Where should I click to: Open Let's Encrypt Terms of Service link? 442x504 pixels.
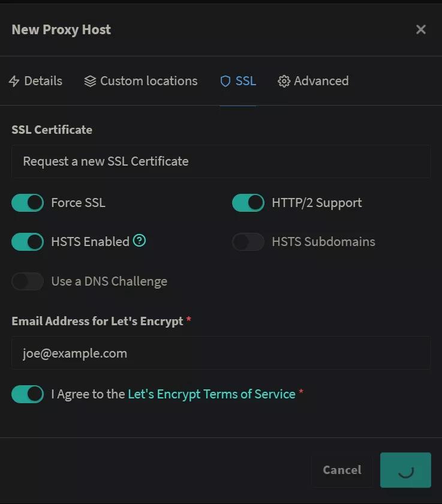212,394
